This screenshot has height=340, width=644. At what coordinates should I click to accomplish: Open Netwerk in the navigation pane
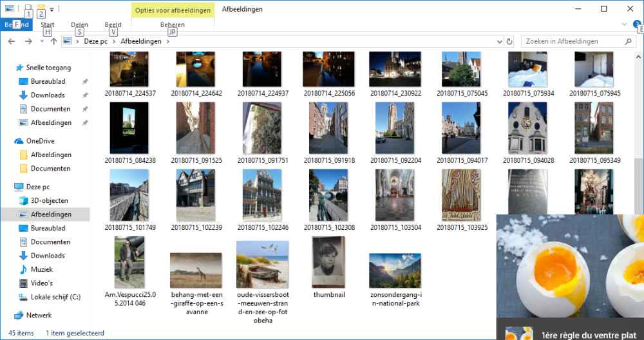[39, 316]
